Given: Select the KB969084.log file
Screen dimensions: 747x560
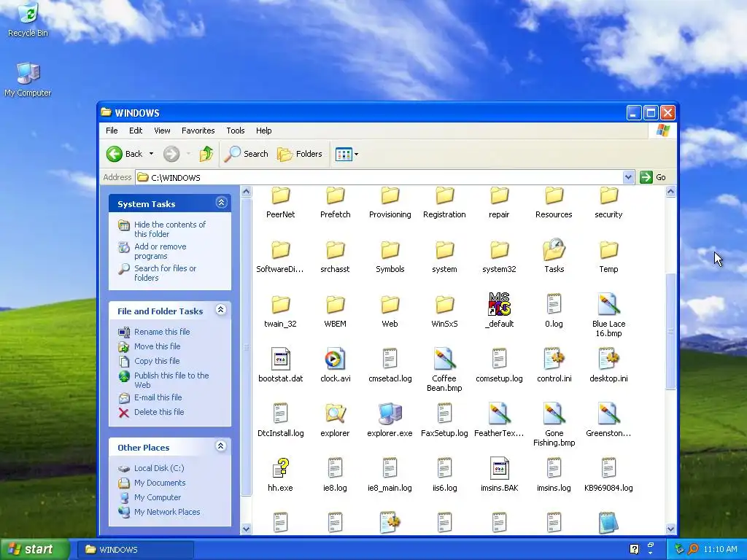Looking at the screenshot, I should pos(608,473).
